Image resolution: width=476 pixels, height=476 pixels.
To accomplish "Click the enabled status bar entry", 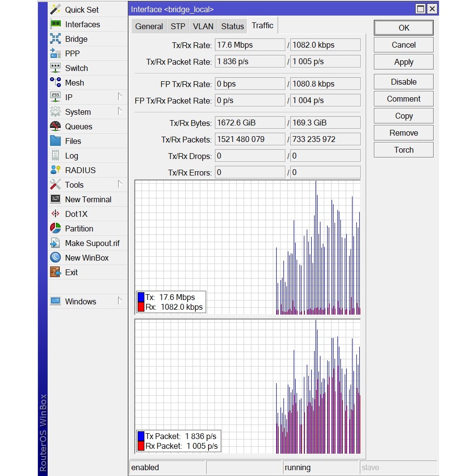I will point(167,467).
